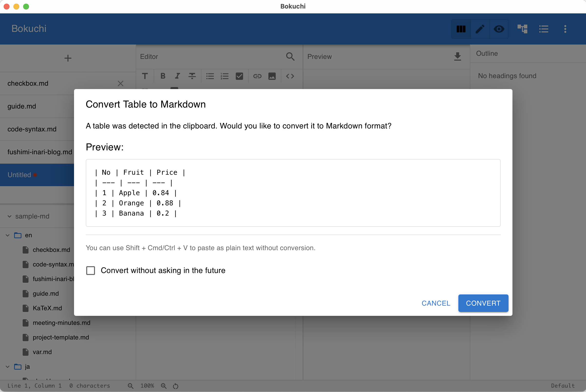Open the outline list icon in the header
Image resolution: width=586 pixels, height=392 pixels.
pyautogui.click(x=544, y=29)
